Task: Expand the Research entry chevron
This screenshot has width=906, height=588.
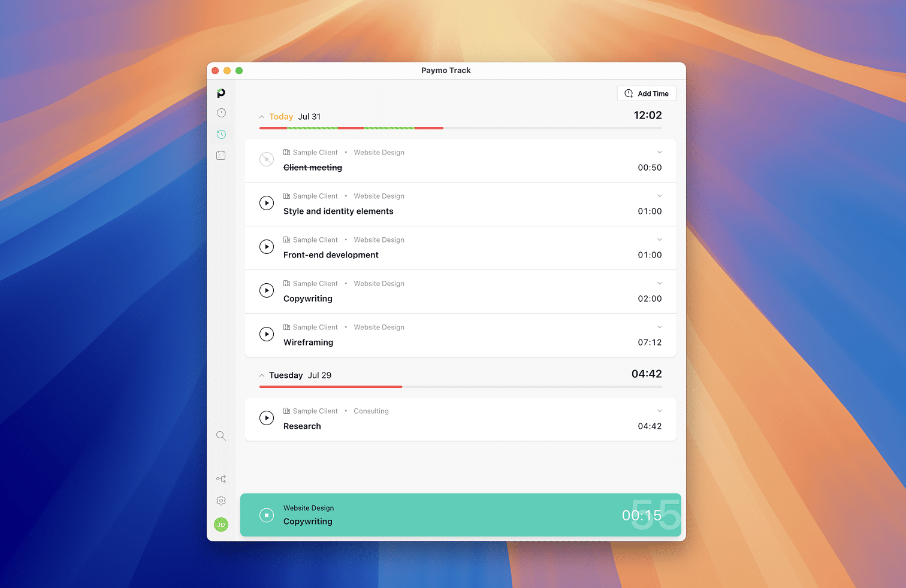Action: 660,411
